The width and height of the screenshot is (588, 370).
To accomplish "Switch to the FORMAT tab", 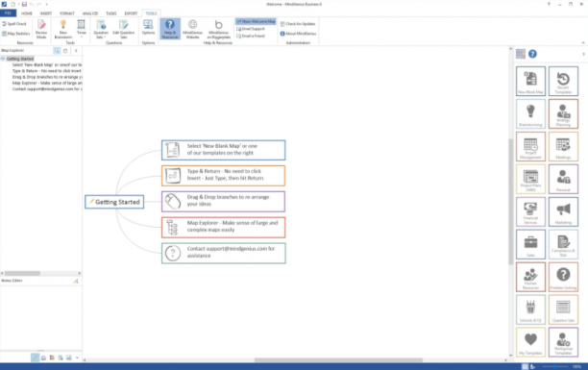I will pos(66,13).
